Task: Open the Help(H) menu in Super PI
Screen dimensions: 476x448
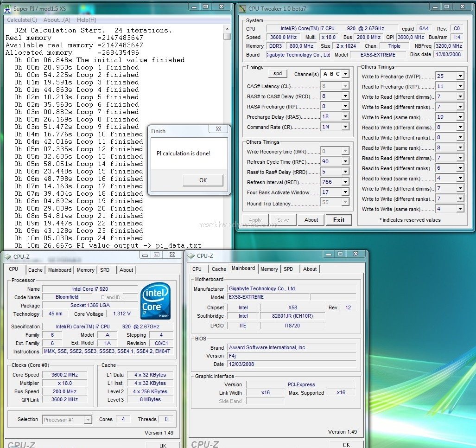Action: 87,20
